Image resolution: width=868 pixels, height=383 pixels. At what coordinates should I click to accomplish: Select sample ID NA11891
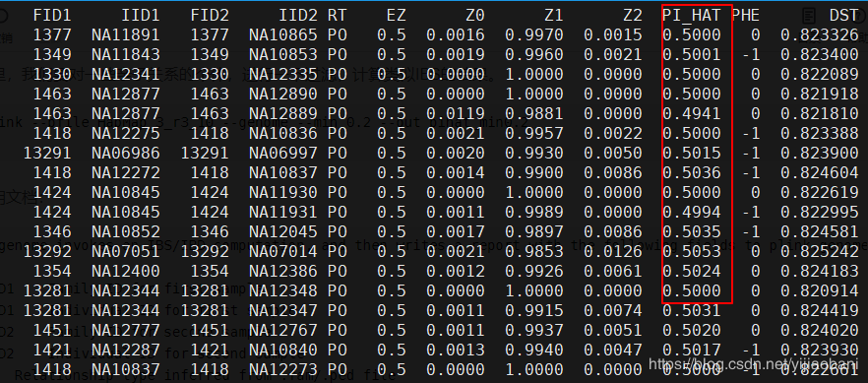click(x=126, y=34)
